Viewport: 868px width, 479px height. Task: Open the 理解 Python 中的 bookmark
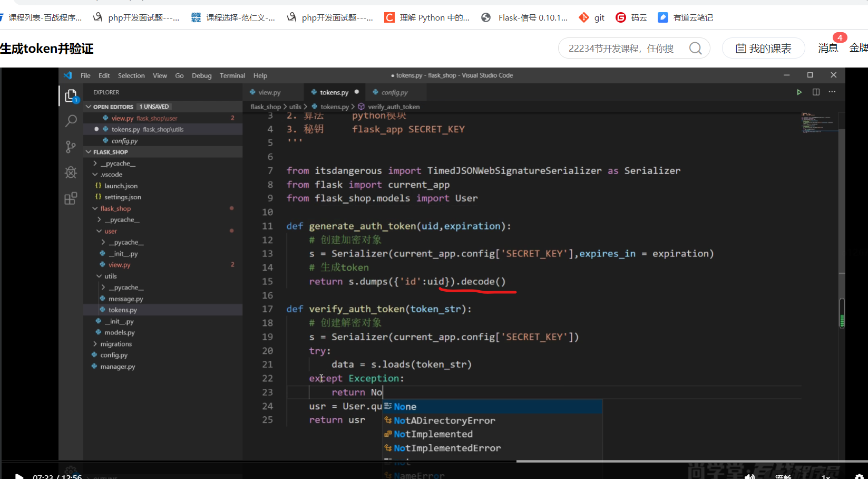(x=427, y=17)
